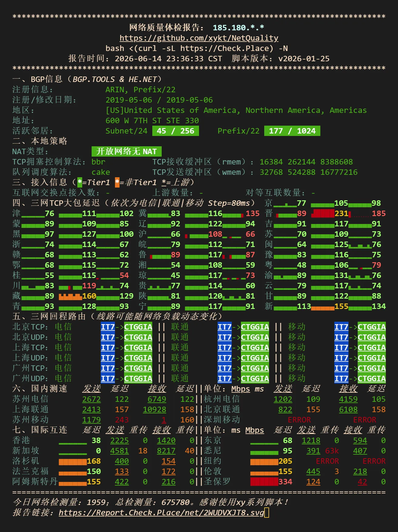398x532 pixels.
Task: Click the CTGGIA tag in 广州UDP 移动 row
Action: click(372, 378)
